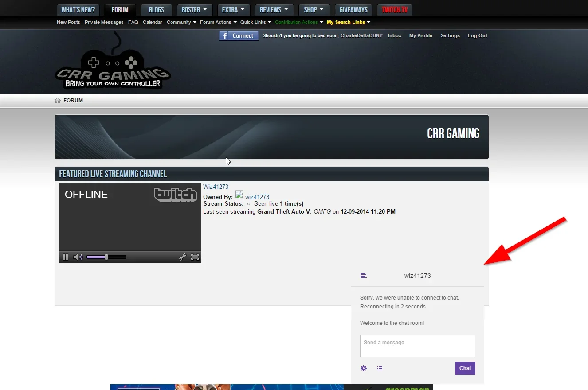Click Log Out
The width and height of the screenshot is (588, 390).
478,35
